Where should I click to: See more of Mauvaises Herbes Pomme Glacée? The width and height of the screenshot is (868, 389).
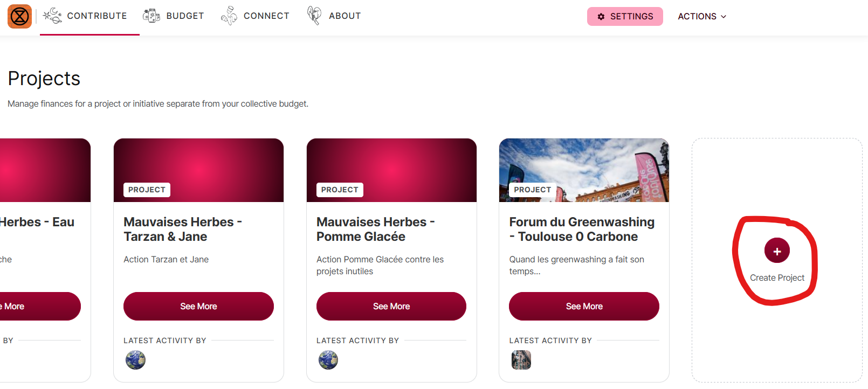pos(391,306)
